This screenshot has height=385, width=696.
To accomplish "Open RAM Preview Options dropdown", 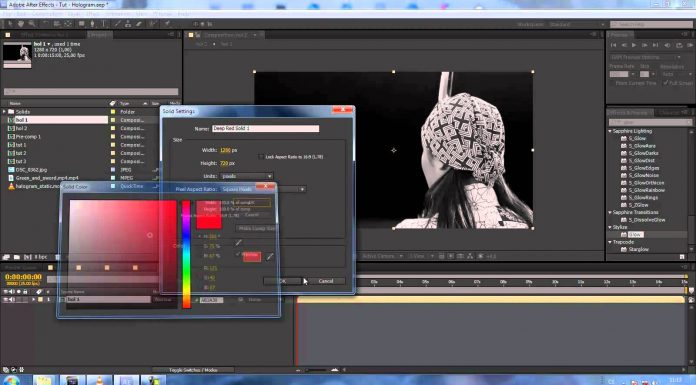I will point(645,57).
